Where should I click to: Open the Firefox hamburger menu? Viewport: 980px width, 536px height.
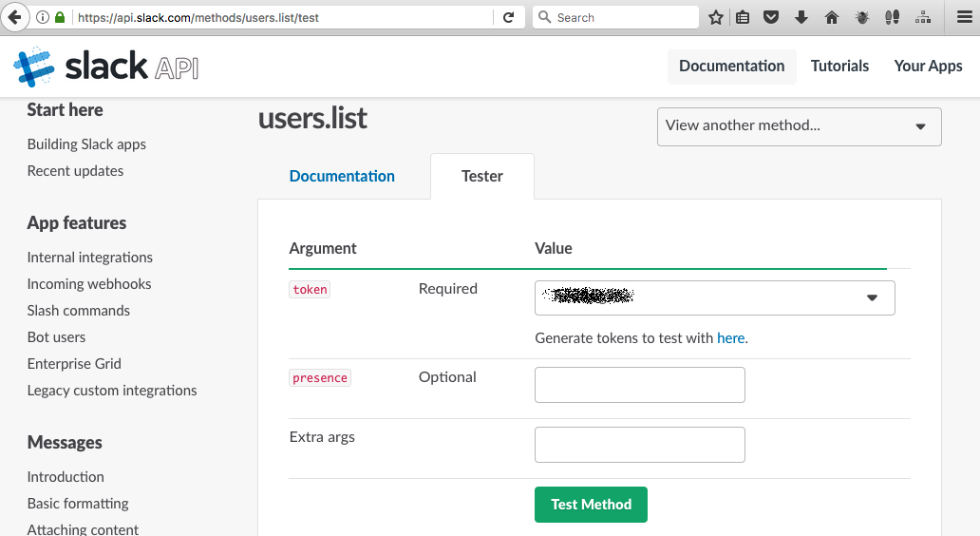tap(965, 17)
